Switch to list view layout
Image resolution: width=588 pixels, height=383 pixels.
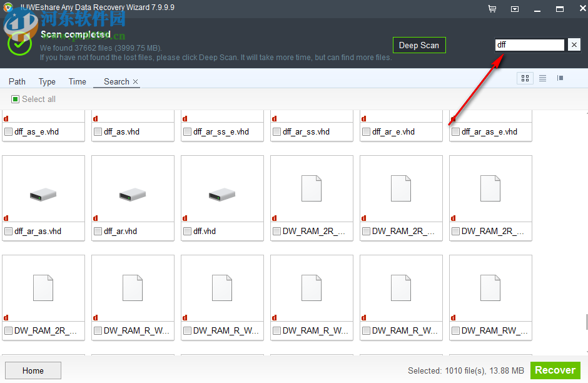point(542,78)
